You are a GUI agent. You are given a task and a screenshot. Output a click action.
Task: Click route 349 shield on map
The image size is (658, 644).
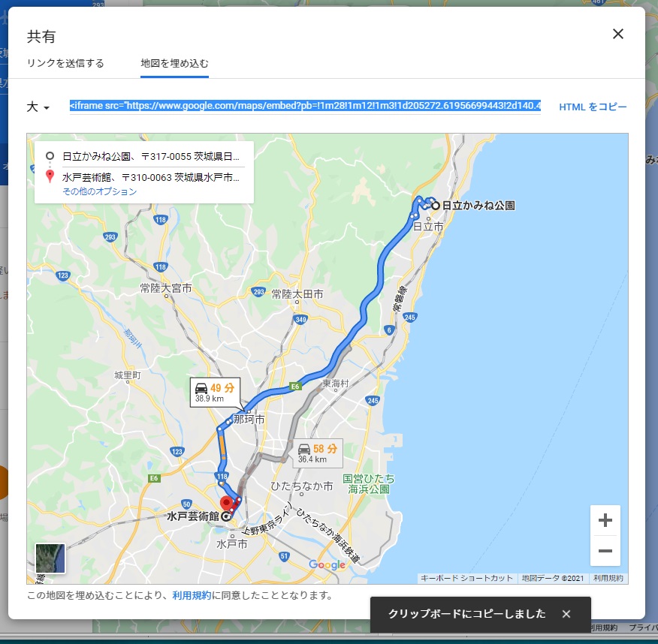301,320
